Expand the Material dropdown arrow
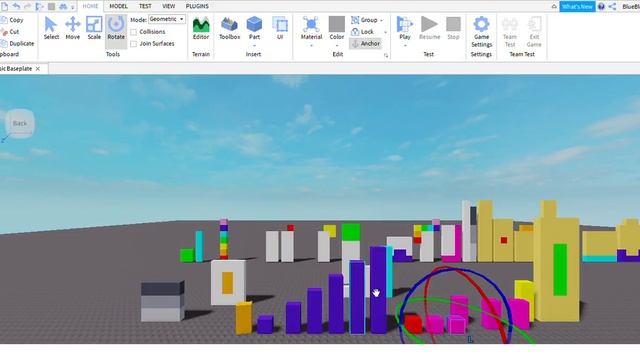This screenshot has height=360, width=640. (x=311, y=45)
